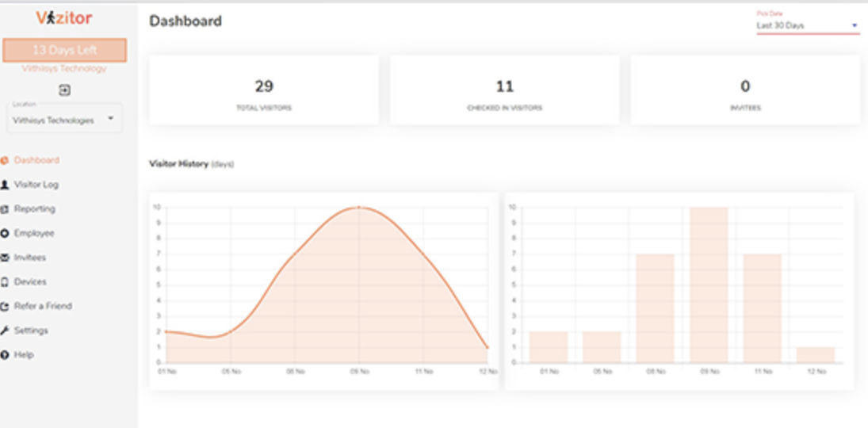
Task: Click the 12 Nov bar in bar chart
Action: [816, 355]
